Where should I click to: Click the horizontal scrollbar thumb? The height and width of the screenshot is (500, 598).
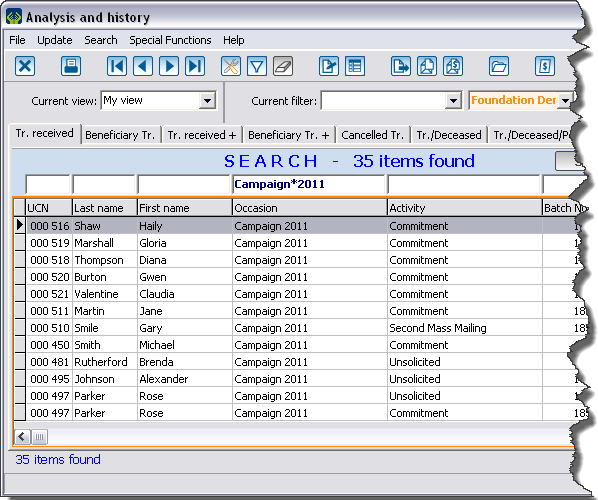coord(39,437)
